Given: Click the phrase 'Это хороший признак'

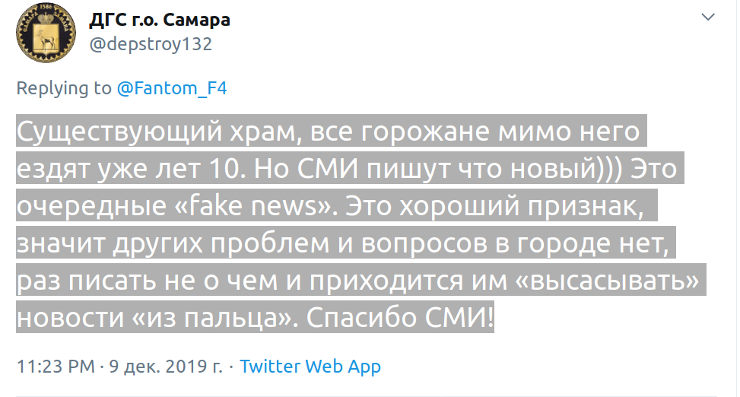Looking at the screenshot, I should coord(495,206).
